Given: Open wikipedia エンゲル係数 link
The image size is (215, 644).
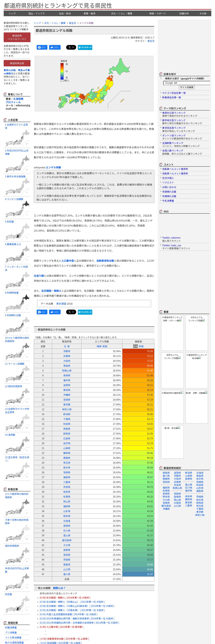Looking at the screenshot, I should [53, 167].
